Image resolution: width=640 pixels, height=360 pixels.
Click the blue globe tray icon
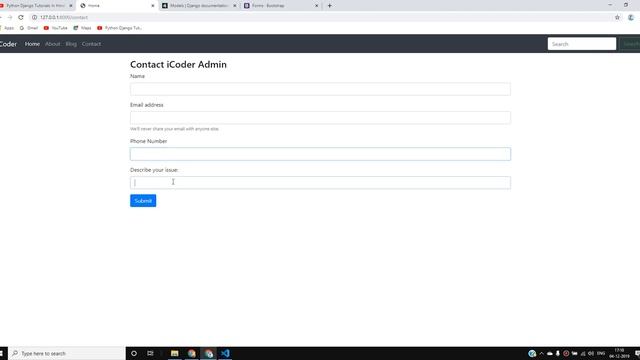click(x=532, y=353)
